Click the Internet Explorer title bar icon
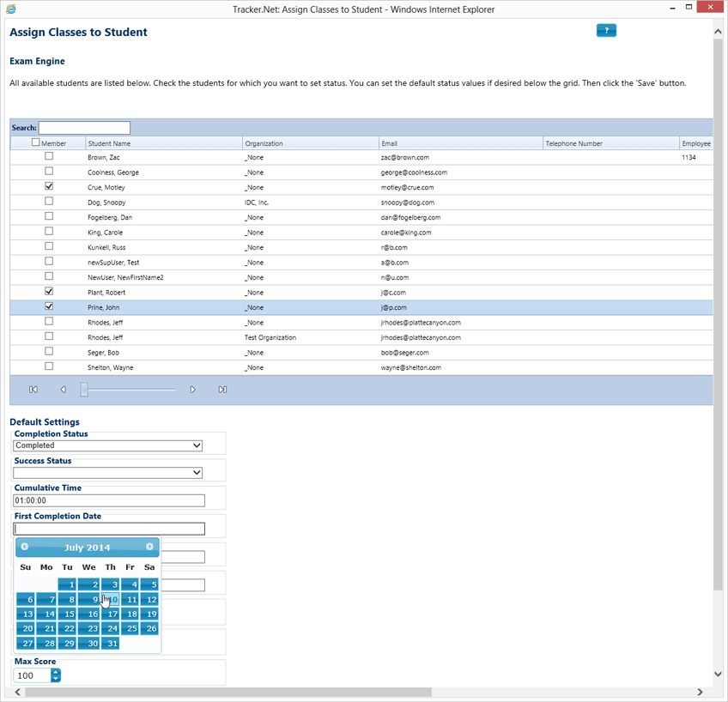 (x=10, y=9)
